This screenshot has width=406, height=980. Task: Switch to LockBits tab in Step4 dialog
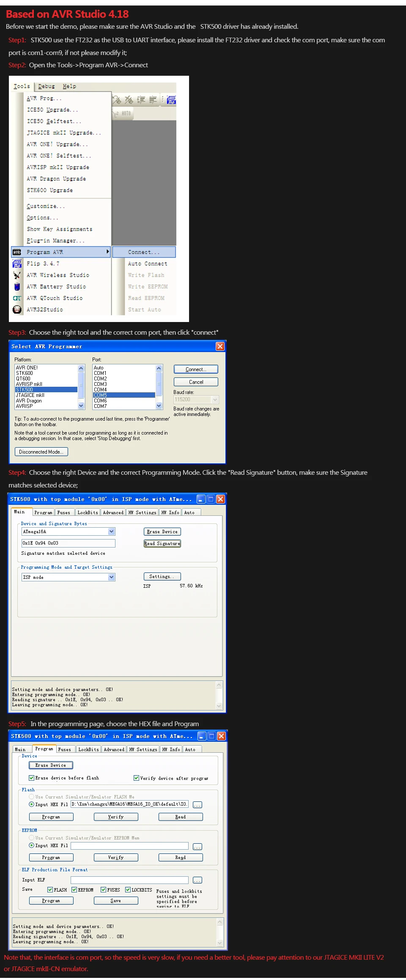click(x=88, y=512)
